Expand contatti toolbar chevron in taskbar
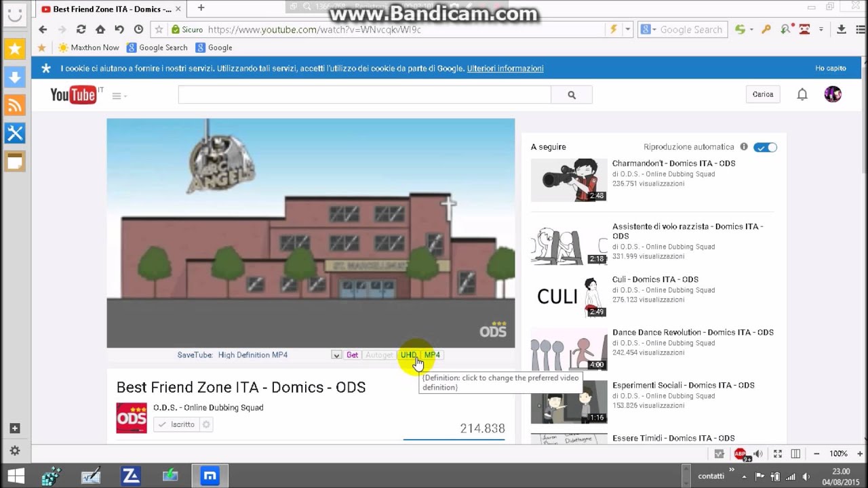The height and width of the screenshot is (488, 868). click(732, 470)
